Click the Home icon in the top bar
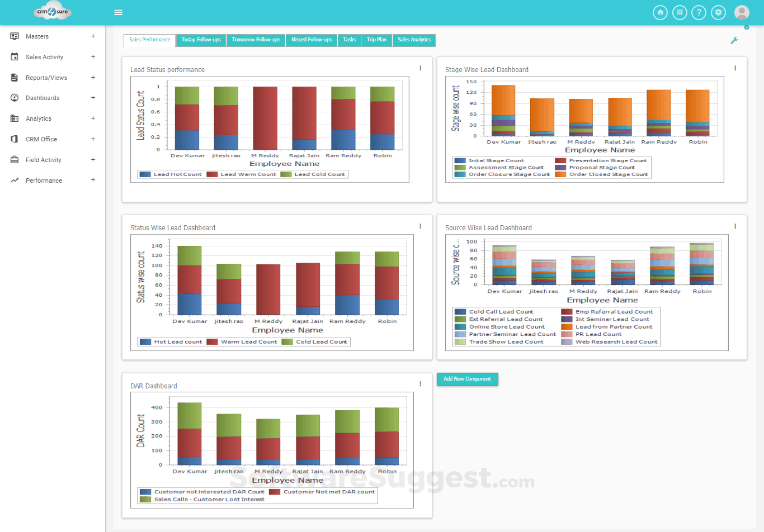The height and width of the screenshot is (532, 764). (661, 12)
